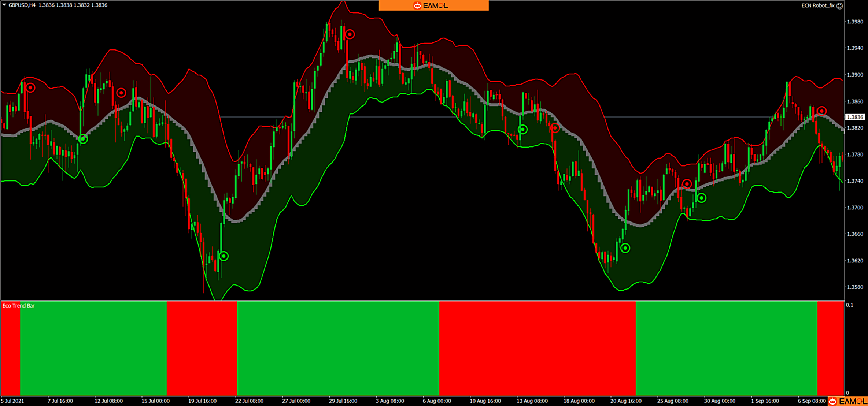This screenshot has width=868, height=406.
Task: Click the 18 Aug 00:00 time label
Action: (579, 401)
